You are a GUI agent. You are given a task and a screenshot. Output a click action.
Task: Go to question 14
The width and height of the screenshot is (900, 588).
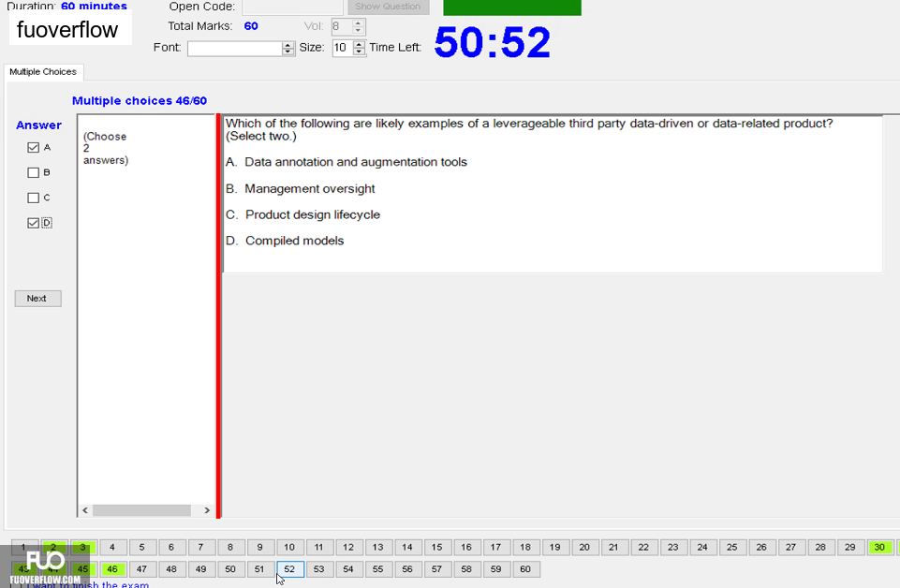407,547
